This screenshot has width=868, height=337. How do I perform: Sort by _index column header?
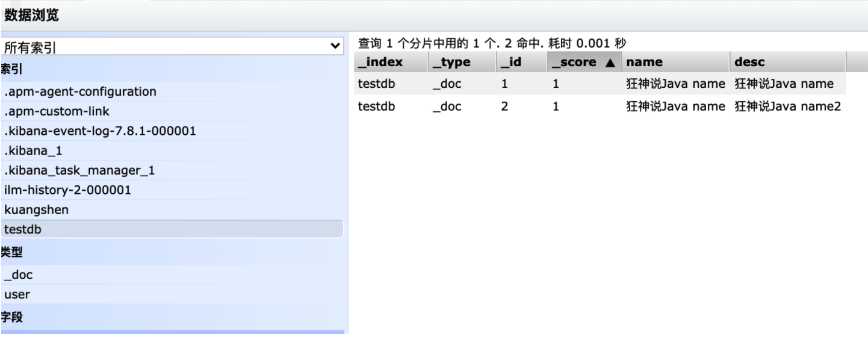pos(390,62)
